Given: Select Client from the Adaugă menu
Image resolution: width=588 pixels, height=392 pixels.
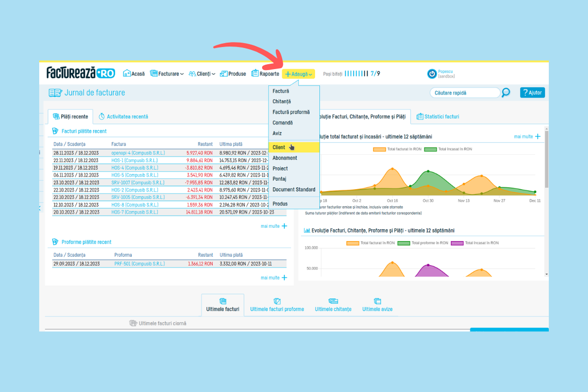Looking at the screenshot, I should coord(279,147).
